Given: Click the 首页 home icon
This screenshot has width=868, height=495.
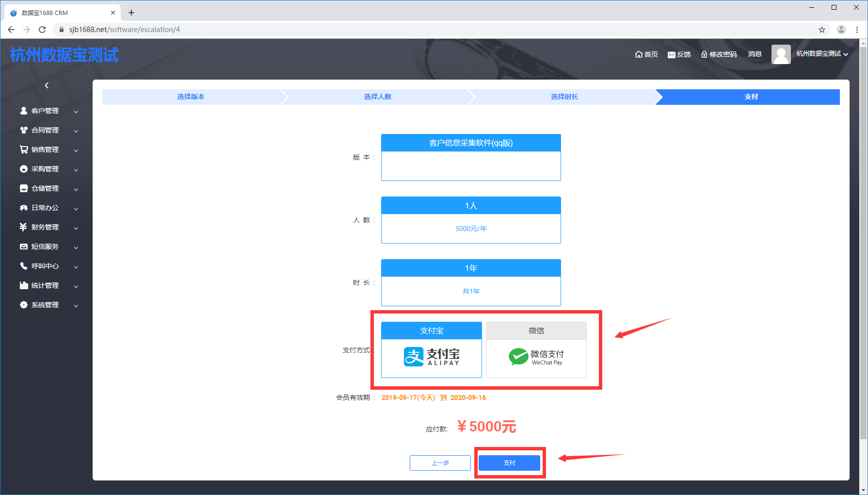Looking at the screenshot, I should [x=639, y=54].
